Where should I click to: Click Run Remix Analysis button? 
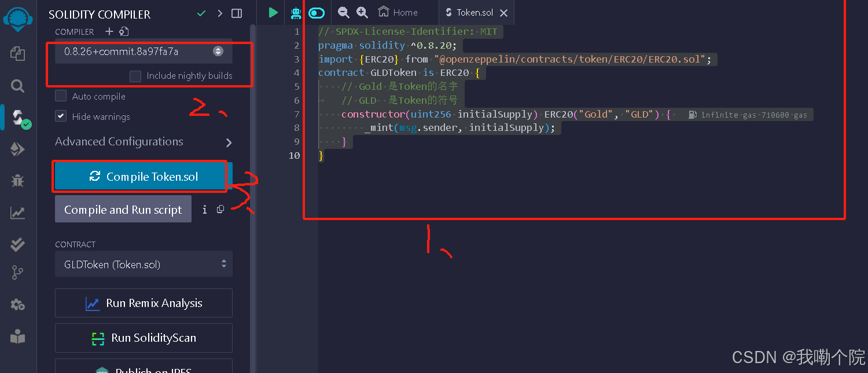pos(144,303)
